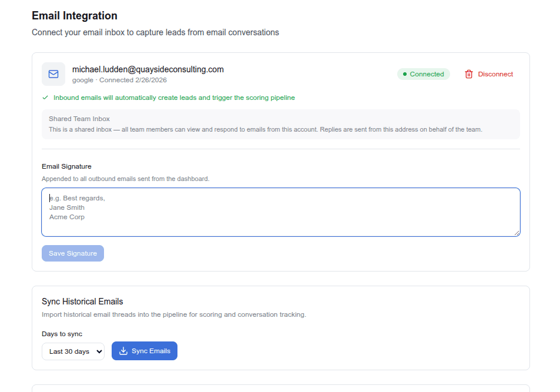Click the green dot in the Connected badge
This screenshot has height=392, width=560.
404,74
